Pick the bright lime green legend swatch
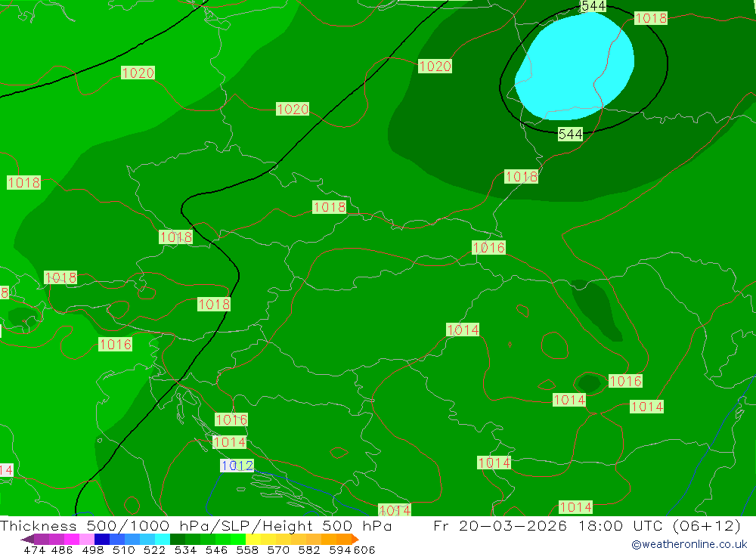 point(237,539)
